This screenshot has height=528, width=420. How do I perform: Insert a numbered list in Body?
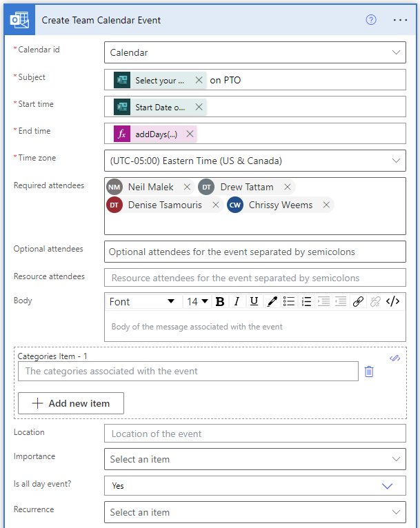(x=306, y=301)
